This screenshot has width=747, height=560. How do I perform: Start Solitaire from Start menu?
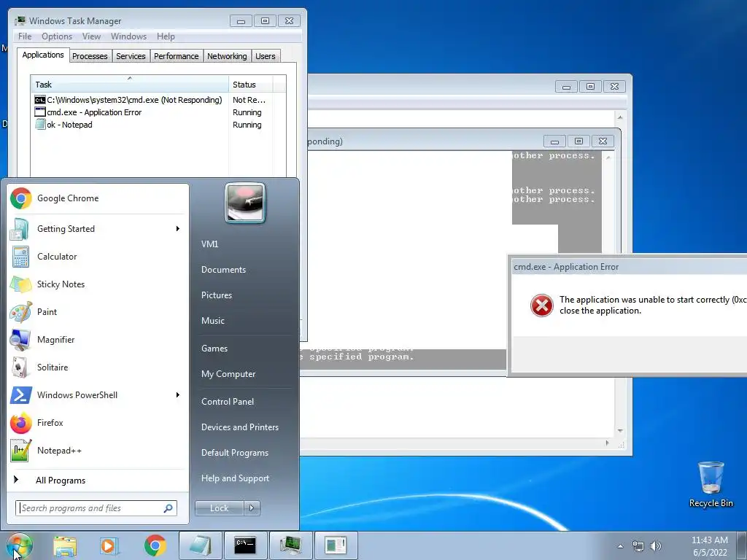98,367
